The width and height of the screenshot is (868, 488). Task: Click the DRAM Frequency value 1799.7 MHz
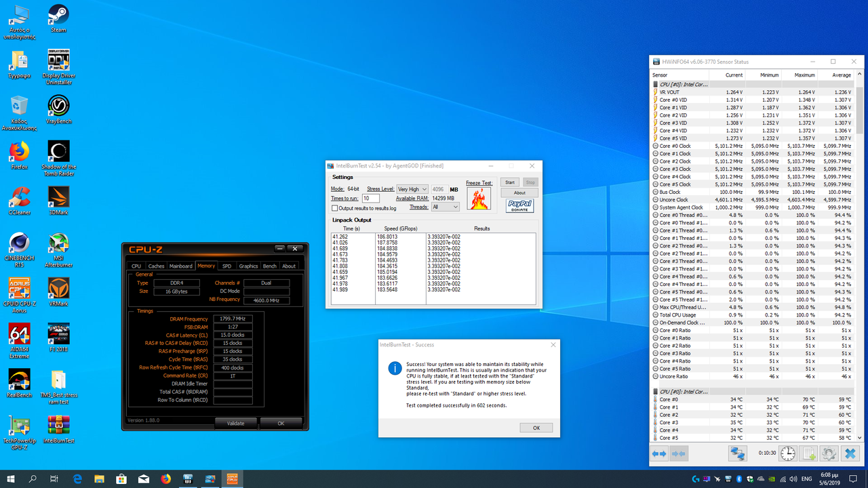tap(233, 319)
